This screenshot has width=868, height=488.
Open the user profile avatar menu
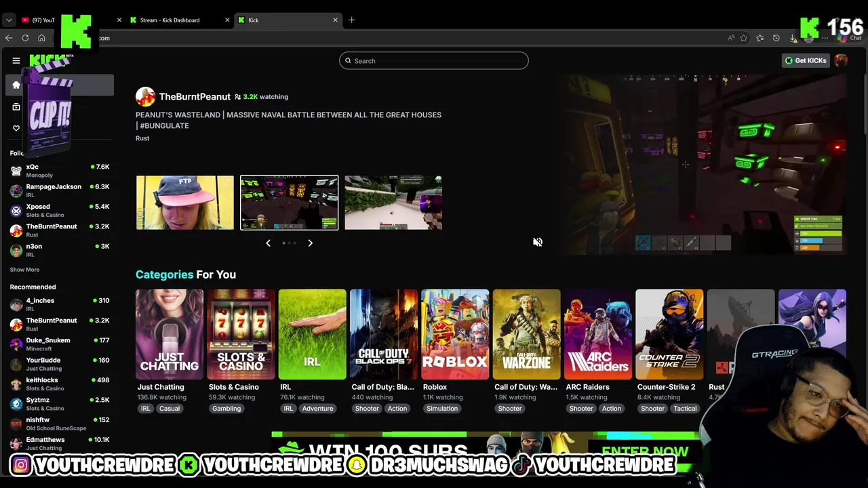[841, 60]
